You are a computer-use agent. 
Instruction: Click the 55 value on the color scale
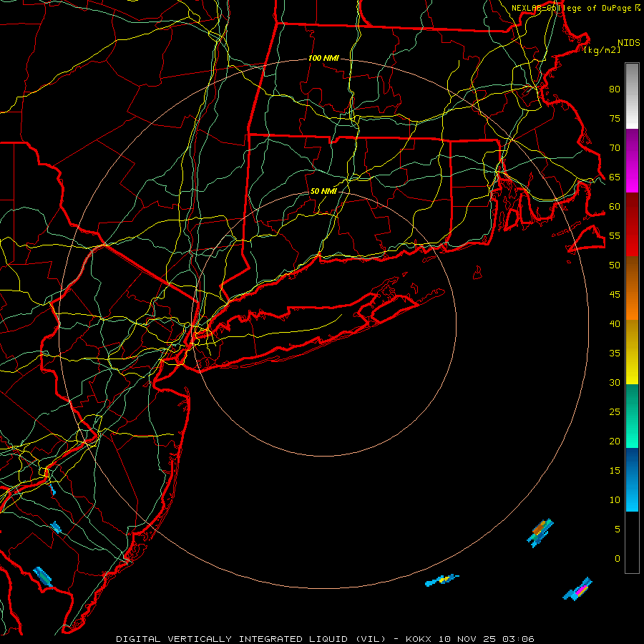pos(615,235)
